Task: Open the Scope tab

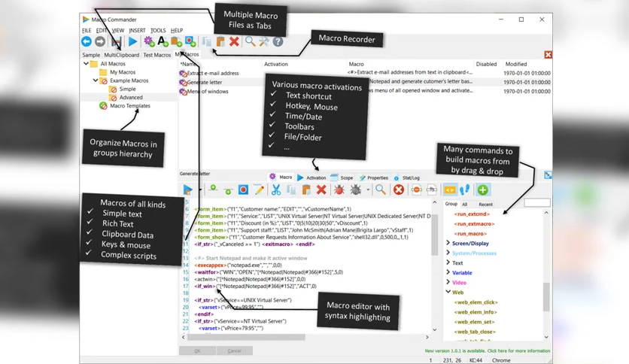Action: [342, 177]
